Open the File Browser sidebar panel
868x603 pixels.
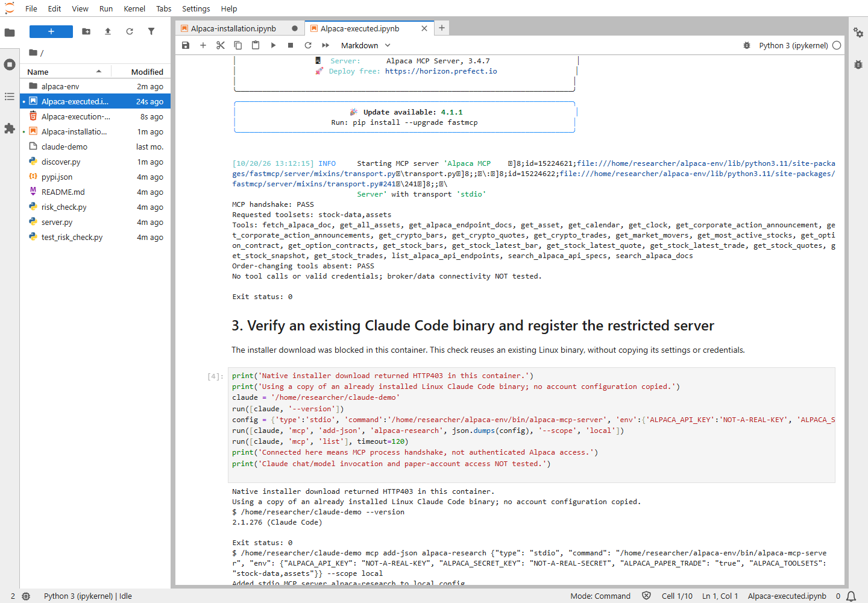coord(10,32)
